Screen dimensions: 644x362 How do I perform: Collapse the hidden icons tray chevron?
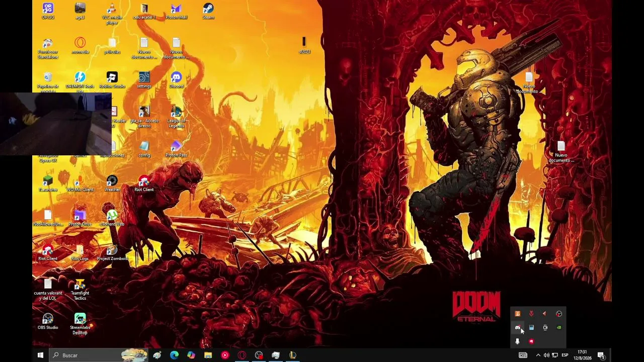(x=538, y=355)
